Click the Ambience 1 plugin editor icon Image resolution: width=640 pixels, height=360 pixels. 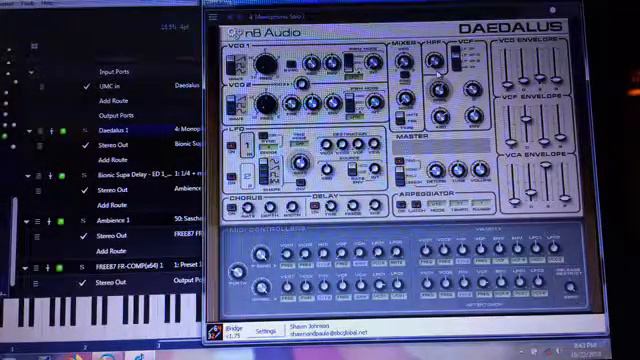click(x=49, y=221)
